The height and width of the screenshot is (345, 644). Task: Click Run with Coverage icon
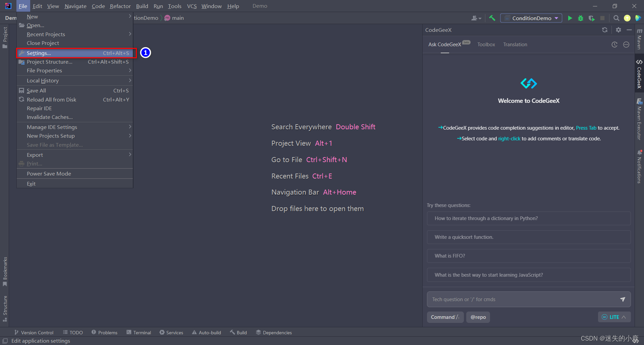pyautogui.click(x=592, y=18)
